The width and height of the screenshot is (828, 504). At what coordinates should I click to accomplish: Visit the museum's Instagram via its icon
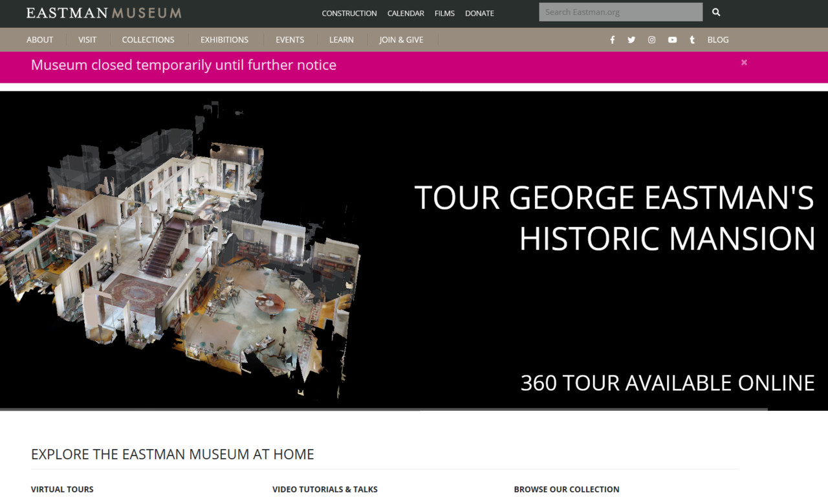(x=651, y=39)
